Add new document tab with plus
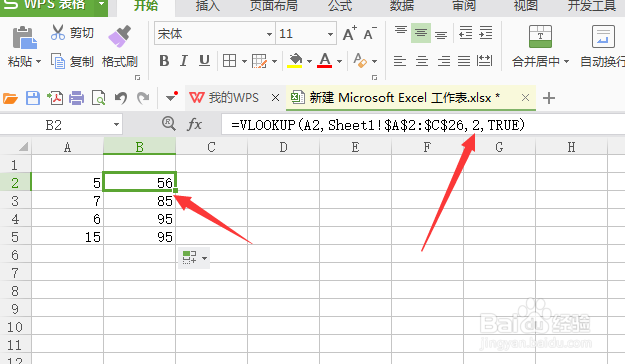The image size is (625, 364). [x=549, y=98]
